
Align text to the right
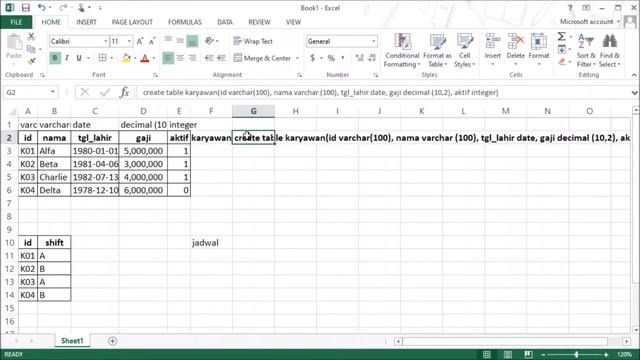coord(192,58)
